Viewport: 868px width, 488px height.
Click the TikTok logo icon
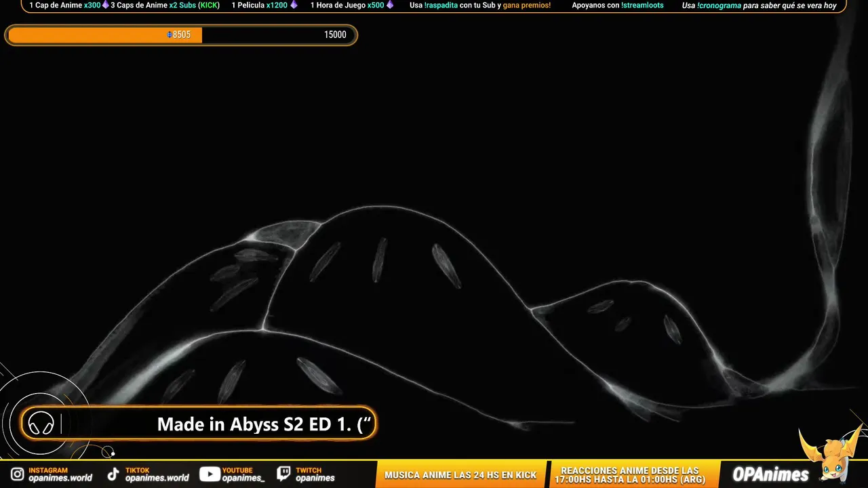(113, 474)
